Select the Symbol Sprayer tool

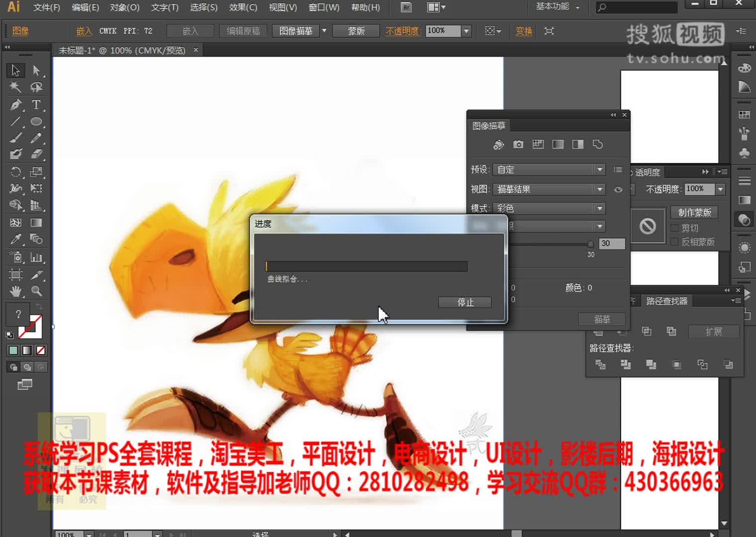15,257
